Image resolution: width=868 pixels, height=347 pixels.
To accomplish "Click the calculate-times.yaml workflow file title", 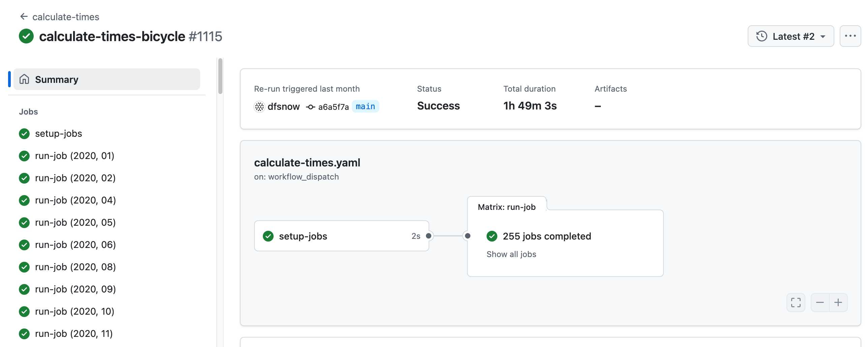I will [307, 163].
